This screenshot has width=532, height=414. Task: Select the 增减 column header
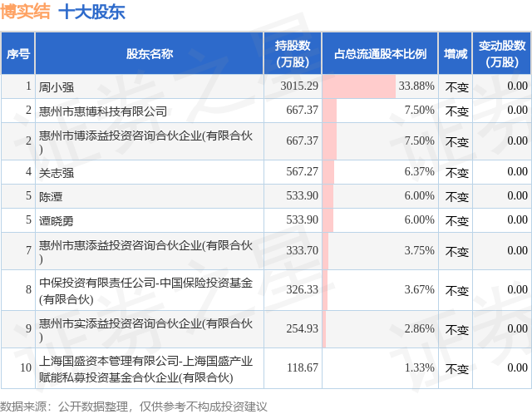(456, 53)
